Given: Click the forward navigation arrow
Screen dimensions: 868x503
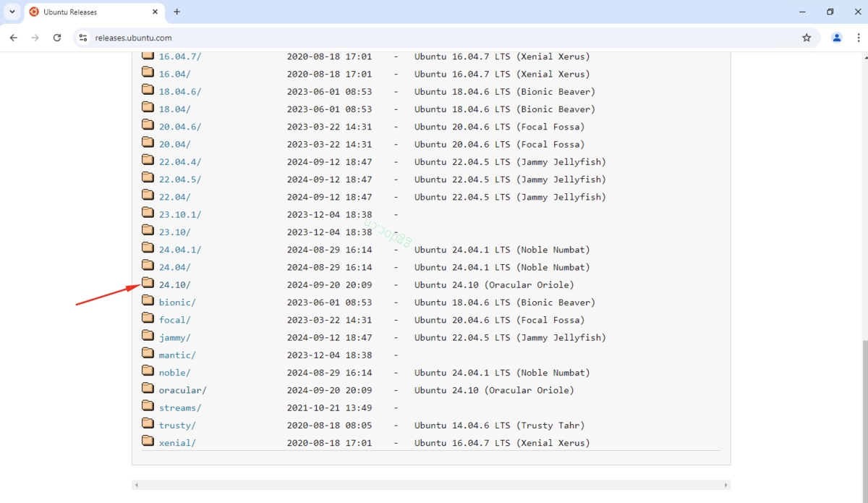Looking at the screenshot, I should click(x=35, y=38).
